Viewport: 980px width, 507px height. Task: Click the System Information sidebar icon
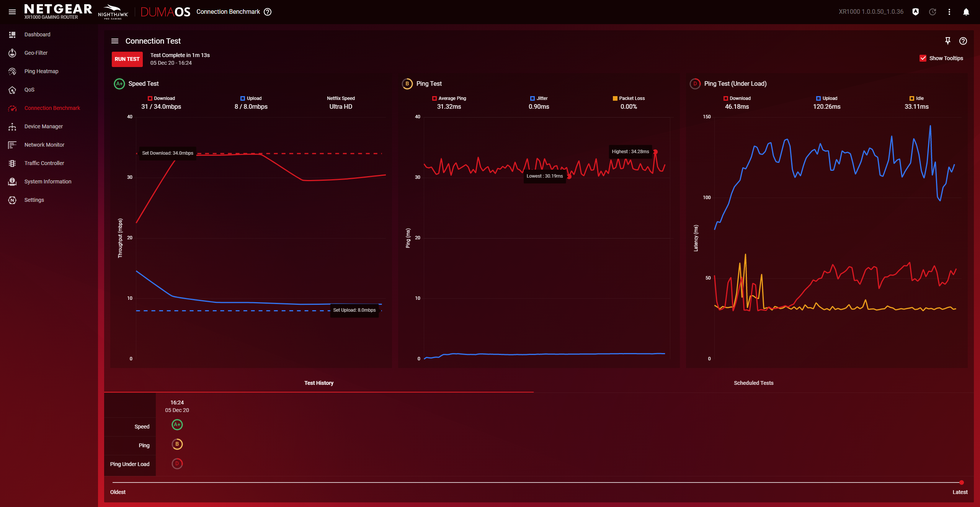click(12, 182)
